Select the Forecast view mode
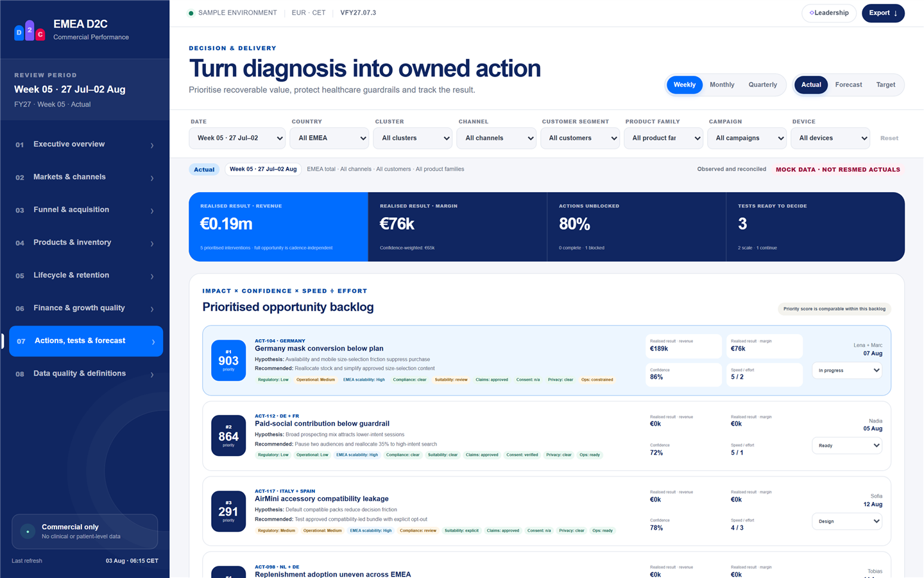924x578 pixels. coord(848,85)
